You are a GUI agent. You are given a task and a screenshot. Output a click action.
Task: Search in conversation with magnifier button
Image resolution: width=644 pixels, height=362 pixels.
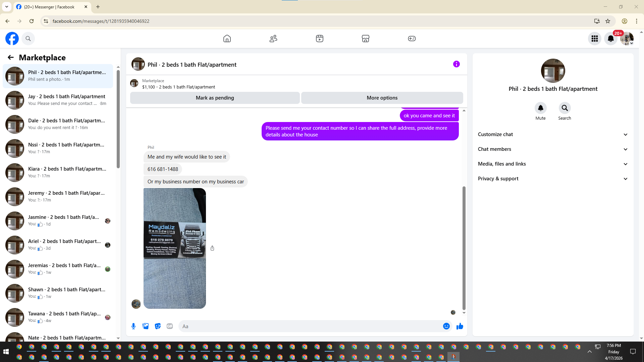(565, 108)
